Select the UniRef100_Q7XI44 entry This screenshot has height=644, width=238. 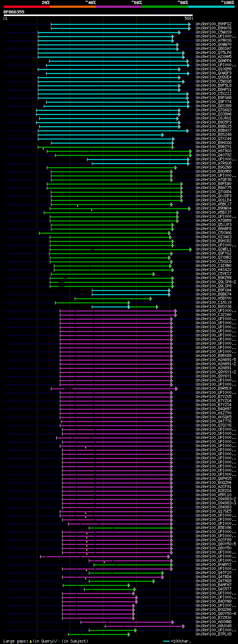point(213,138)
